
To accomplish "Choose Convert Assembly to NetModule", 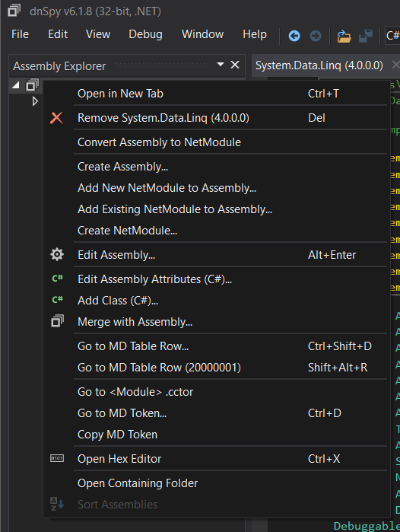I will coord(215,142).
